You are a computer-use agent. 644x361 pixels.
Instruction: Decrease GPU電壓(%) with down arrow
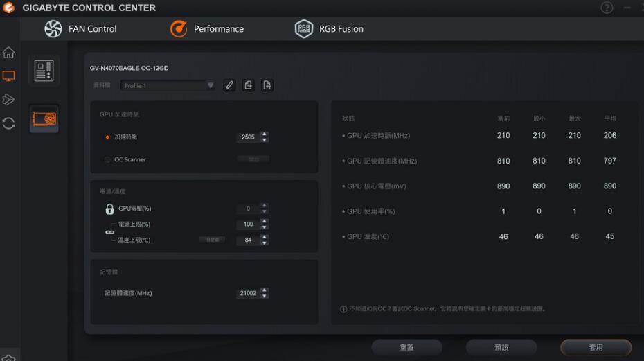(x=265, y=211)
